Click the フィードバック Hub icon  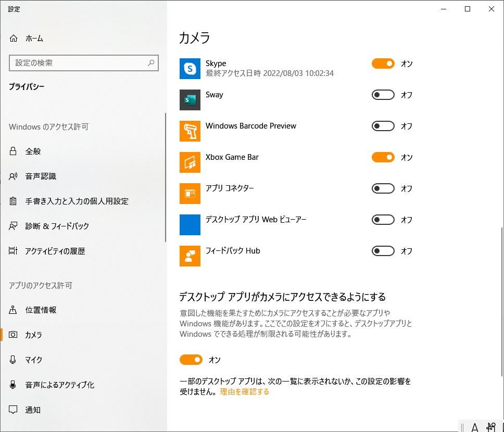click(x=190, y=256)
